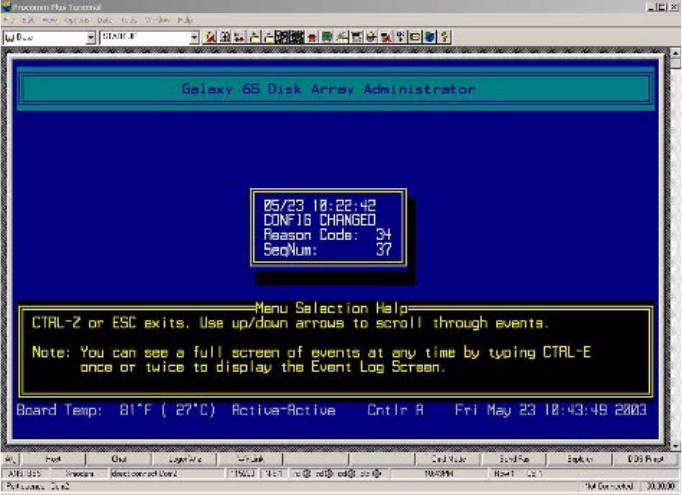The image size is (682, 495).
Task: Click the printer toolbar icon
Action: click(371, 37)
